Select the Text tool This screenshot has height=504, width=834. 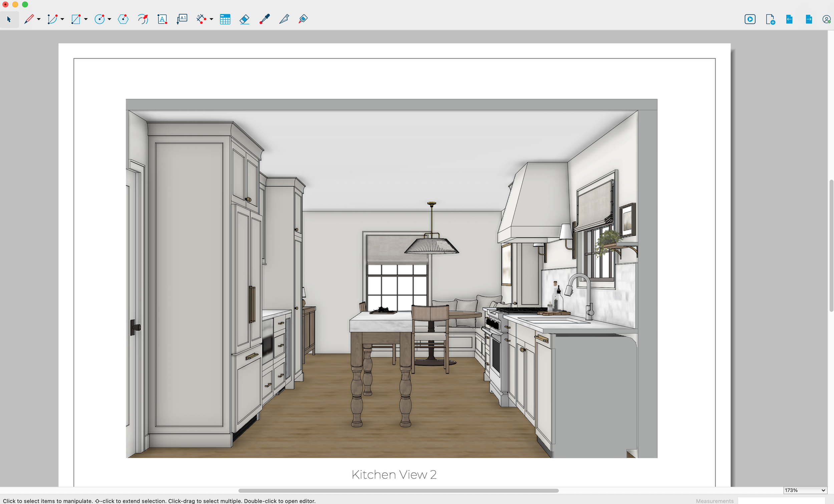(162, 19)
